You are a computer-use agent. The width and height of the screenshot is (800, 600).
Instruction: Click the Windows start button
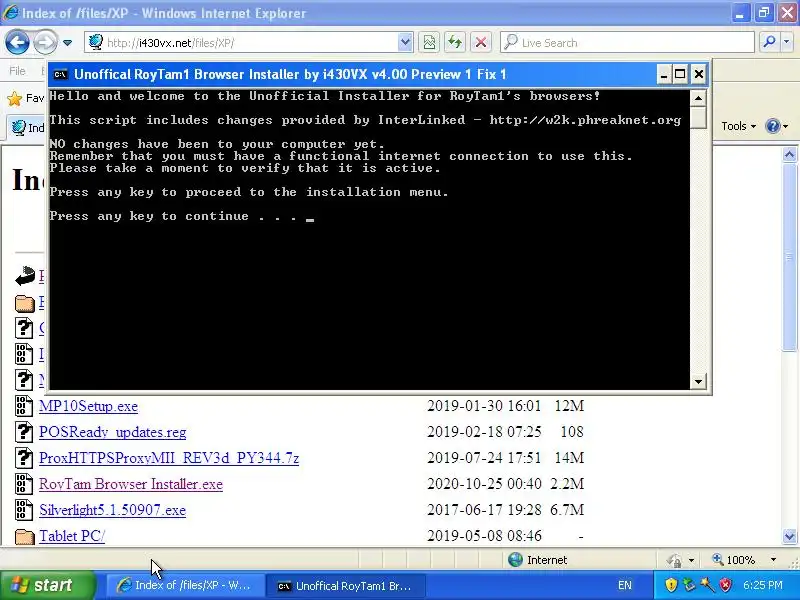pyautogui.click(x=48, y=585)
